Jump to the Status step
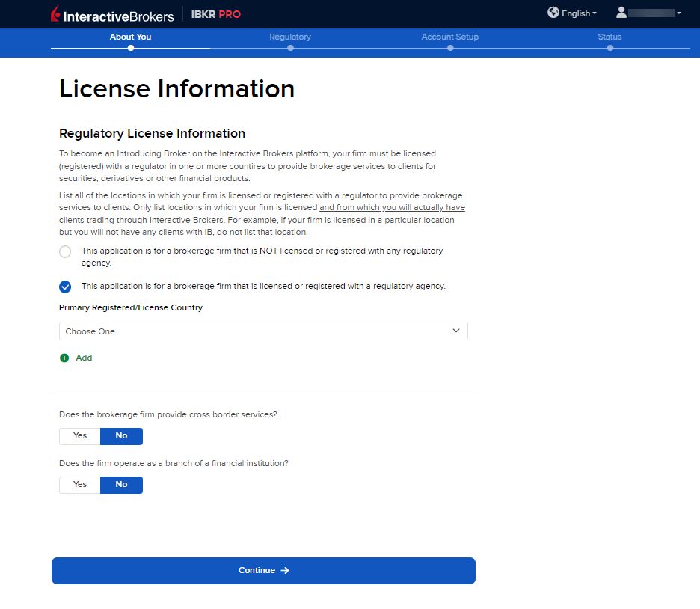The image size is (700, 609). tap(610, 37)
